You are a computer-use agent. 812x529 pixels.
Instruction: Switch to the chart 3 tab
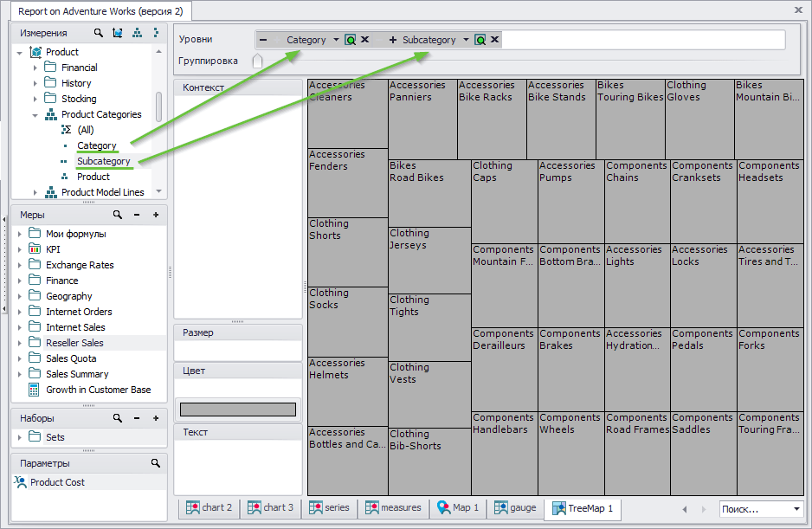point(270,507)
